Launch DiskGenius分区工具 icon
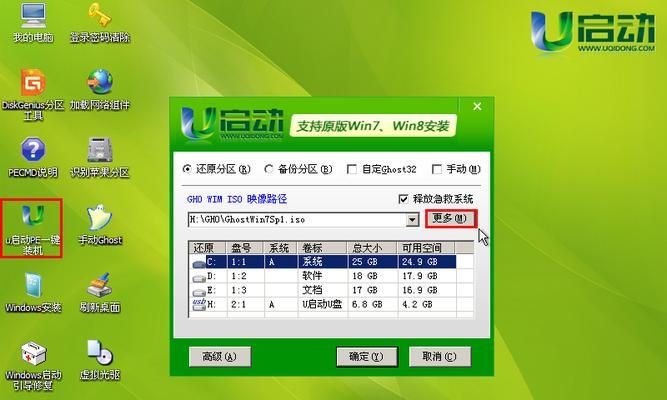 (33, 95)
